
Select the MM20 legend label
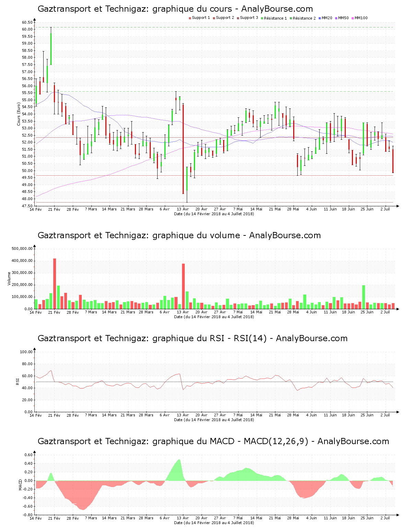327,18
